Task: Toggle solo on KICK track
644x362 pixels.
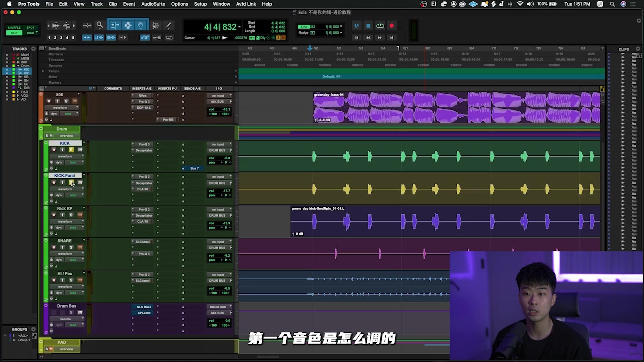Action: pos(71,150)
